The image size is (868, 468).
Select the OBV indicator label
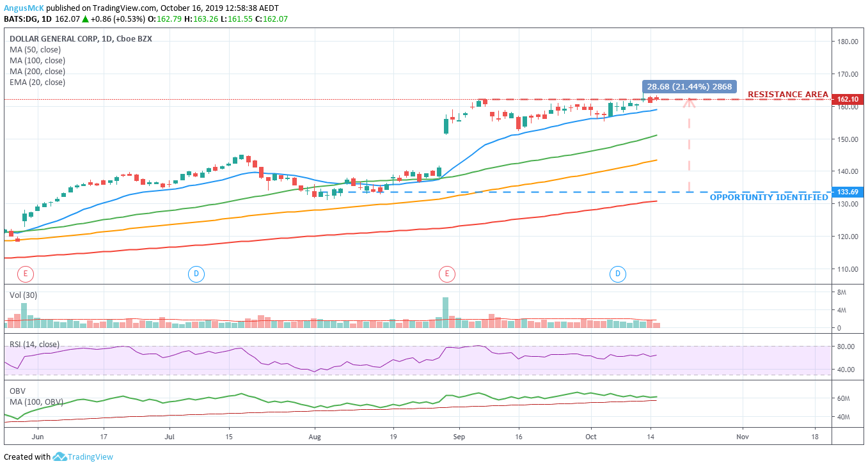click(x=17, y=391)
